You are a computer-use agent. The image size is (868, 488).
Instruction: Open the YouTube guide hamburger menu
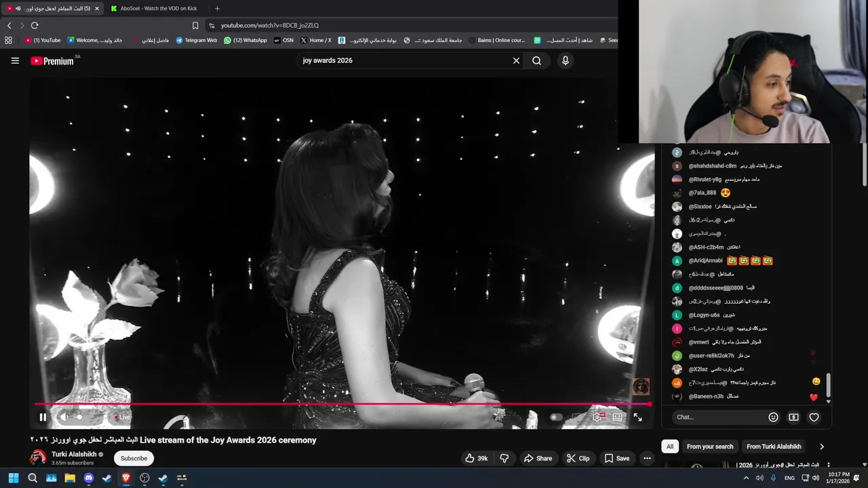[15, 60]
